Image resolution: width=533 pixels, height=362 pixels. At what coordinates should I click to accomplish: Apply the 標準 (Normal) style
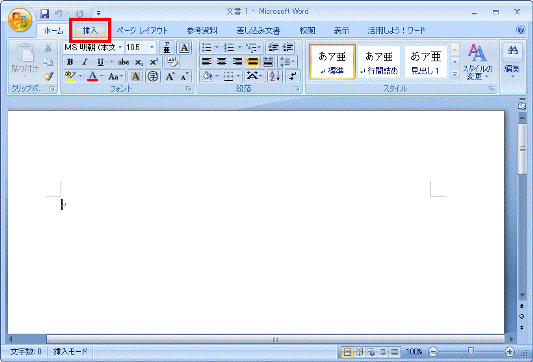pos(332,62)
